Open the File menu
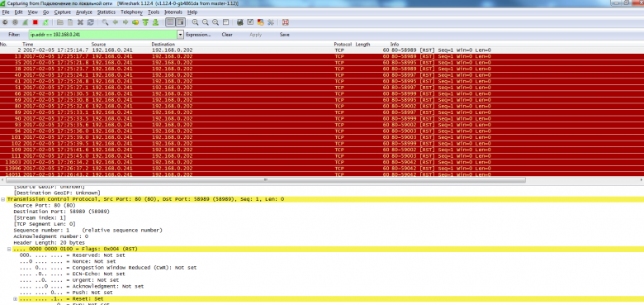The width and height of the screenshot is (644, 305). 5,12
